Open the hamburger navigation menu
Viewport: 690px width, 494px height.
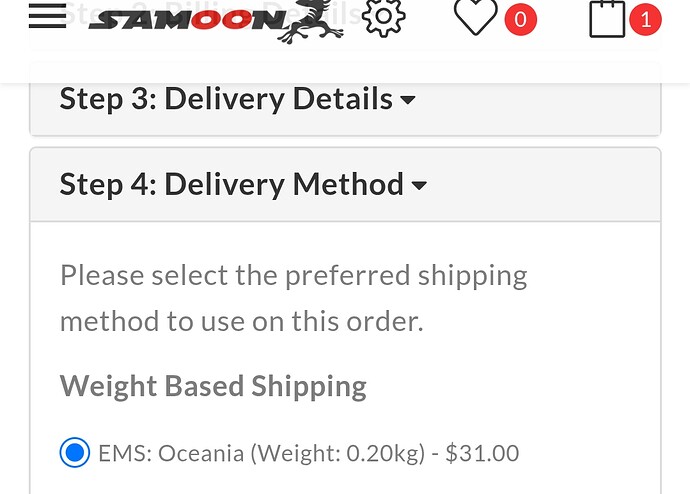click(x=48, y=15)
